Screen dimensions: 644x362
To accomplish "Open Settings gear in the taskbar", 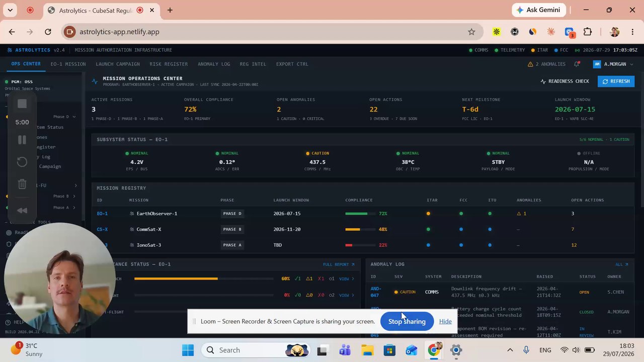I will click(x=456, y=350).
